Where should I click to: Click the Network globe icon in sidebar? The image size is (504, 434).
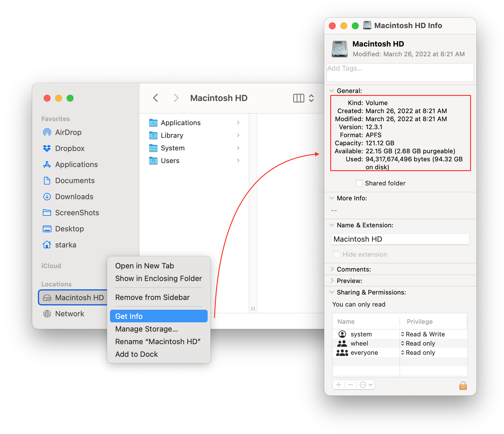pyautogui.click(x=47, y=314)
